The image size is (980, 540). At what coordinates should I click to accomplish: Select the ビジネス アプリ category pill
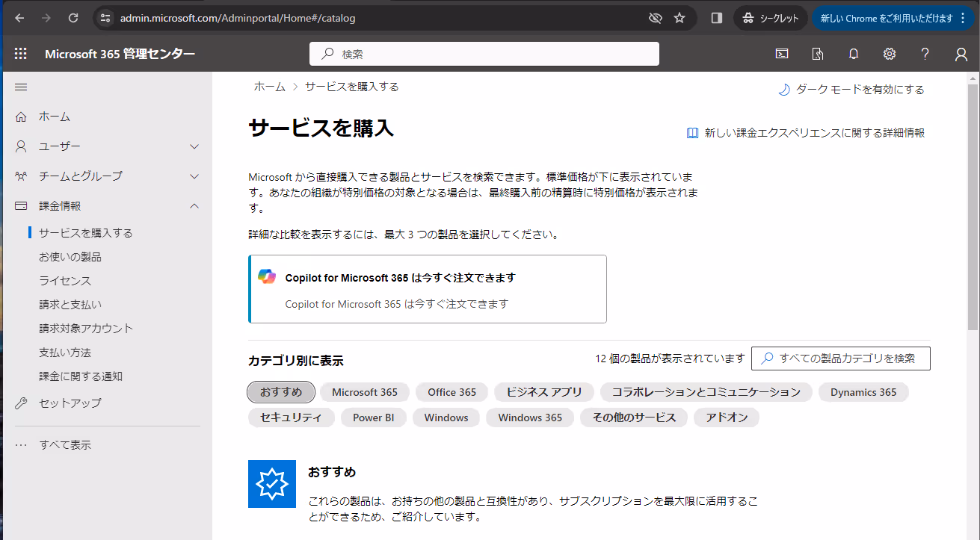[x=544, y=392]
